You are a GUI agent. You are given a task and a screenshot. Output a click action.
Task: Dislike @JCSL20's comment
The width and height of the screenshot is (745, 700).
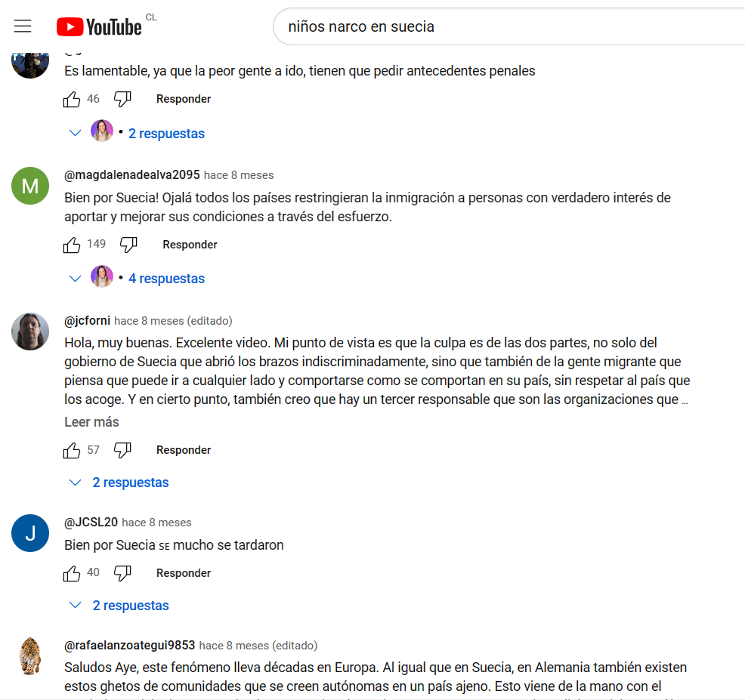point(122,573)
